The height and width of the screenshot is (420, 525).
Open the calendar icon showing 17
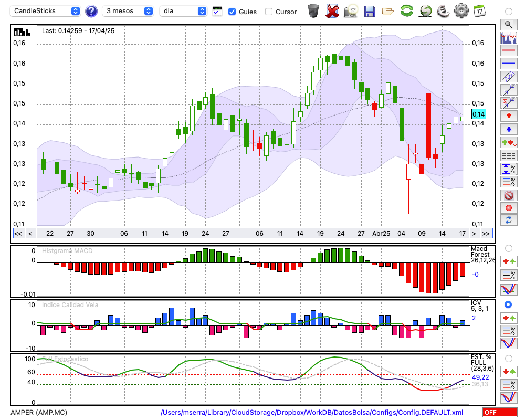point(479,11)
